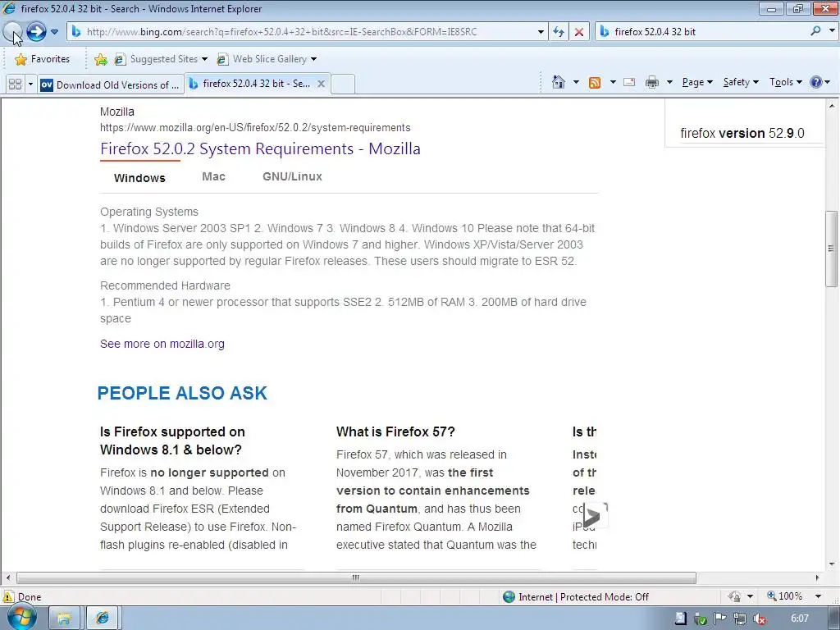Click the taskbar clock showing 6:07

pyautogui.click(x=800, y=619)
